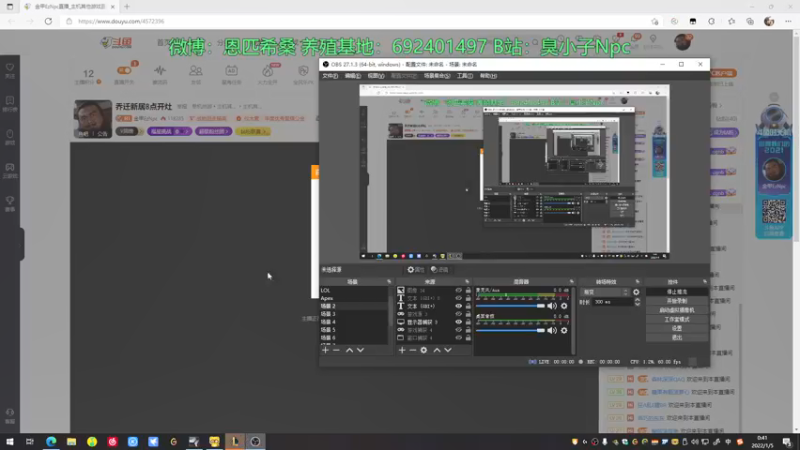Open the Douyu logo in the page header
The height and width of the screenshot is (450, 800).
pos(116,42)
